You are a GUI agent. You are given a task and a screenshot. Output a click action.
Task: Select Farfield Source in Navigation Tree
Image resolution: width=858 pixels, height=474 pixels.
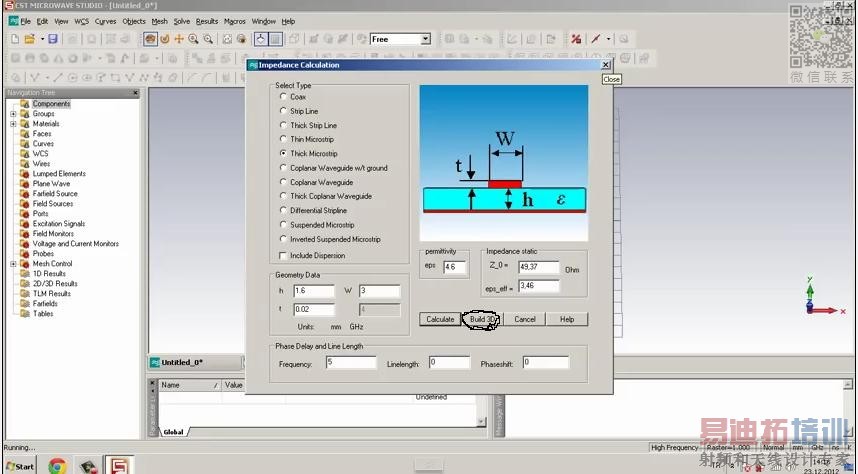(55, 194)
